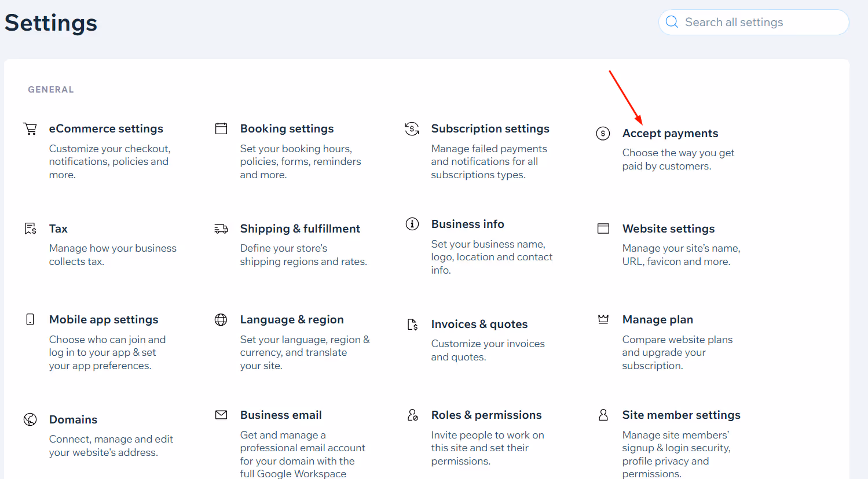The width and height of the screenshot is (868, 479).
Task: Open Booking settings
Action: click(x=287, y=128)
